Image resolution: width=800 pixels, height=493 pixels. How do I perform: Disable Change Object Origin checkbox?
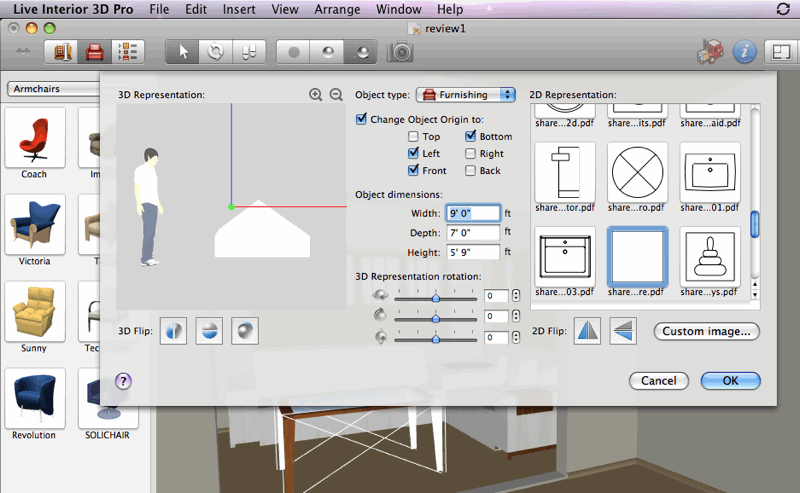click(x=361, y=119)
